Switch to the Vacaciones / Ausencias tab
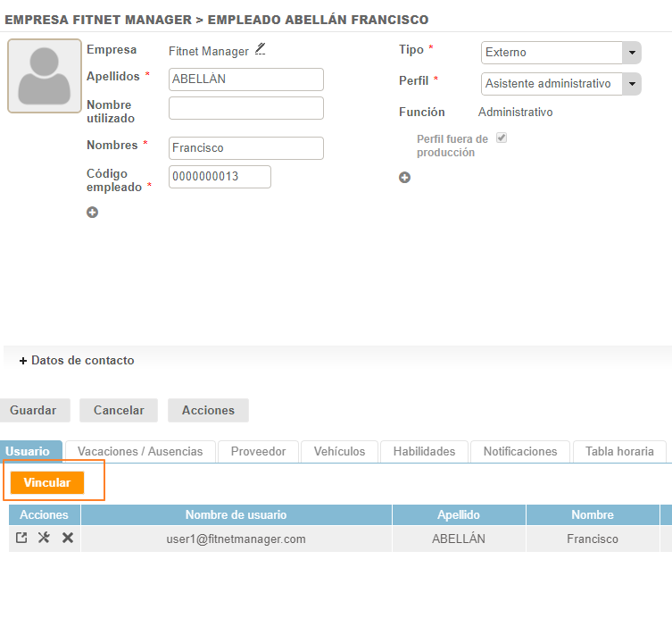The height and width of the screenshot is (635, 672). pyautogui.click(x=139, y=452)
